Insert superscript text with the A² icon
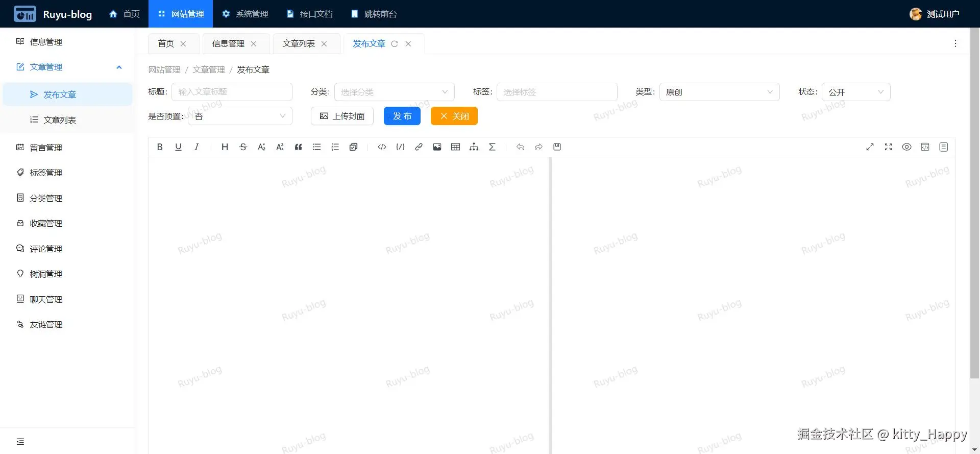980x454 pixels. pyautogui.click(x=280, y=147)
